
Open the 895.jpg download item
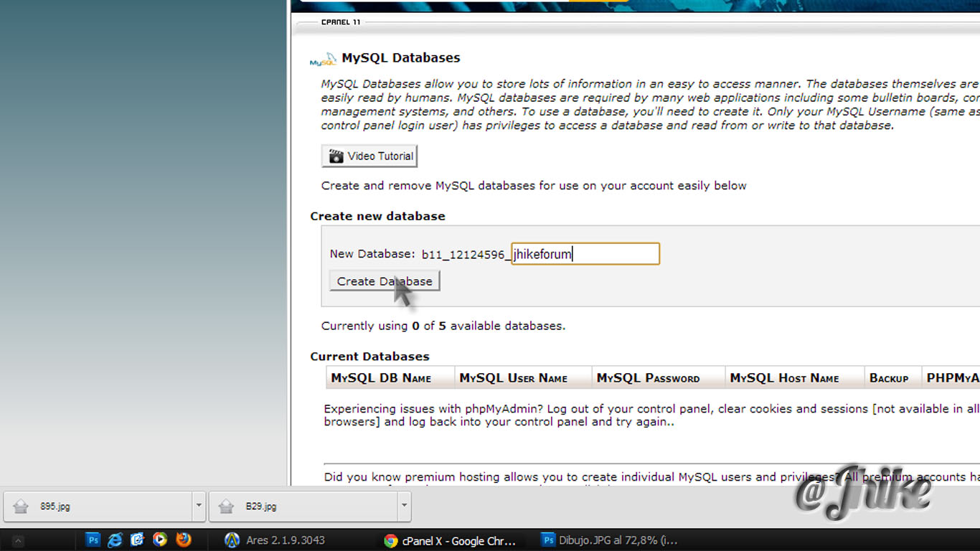[98, 507]
